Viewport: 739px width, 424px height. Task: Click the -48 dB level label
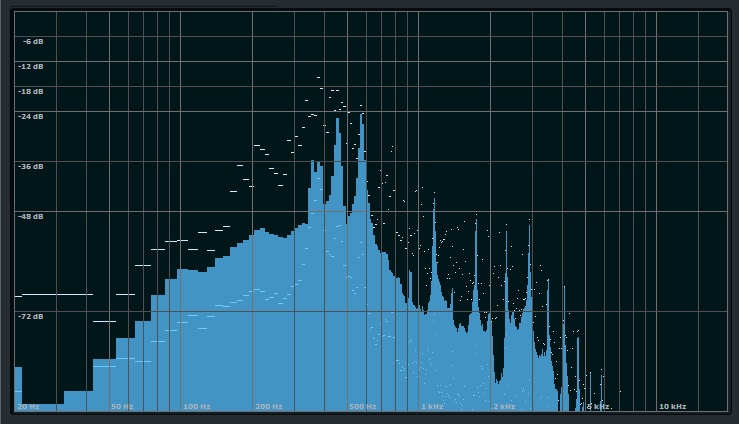coord(31,216)
